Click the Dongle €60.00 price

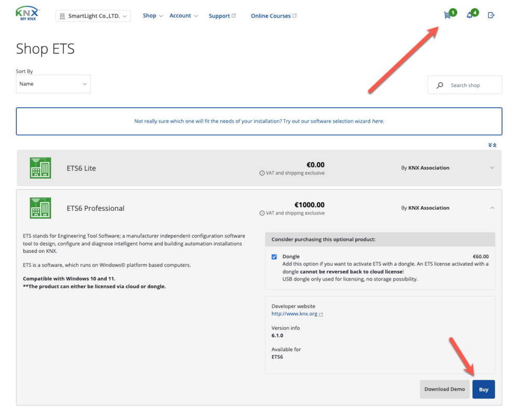(481, 257)
